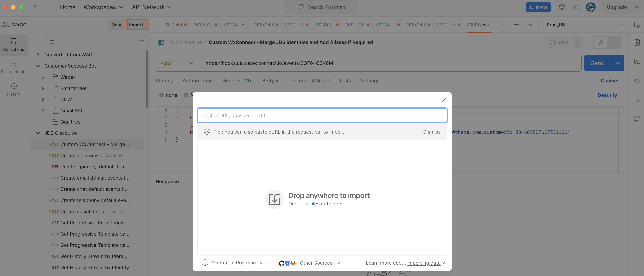The image size is (644, 276).
Task: Open the Save options dropdown arrow
Action: [578, 42]
